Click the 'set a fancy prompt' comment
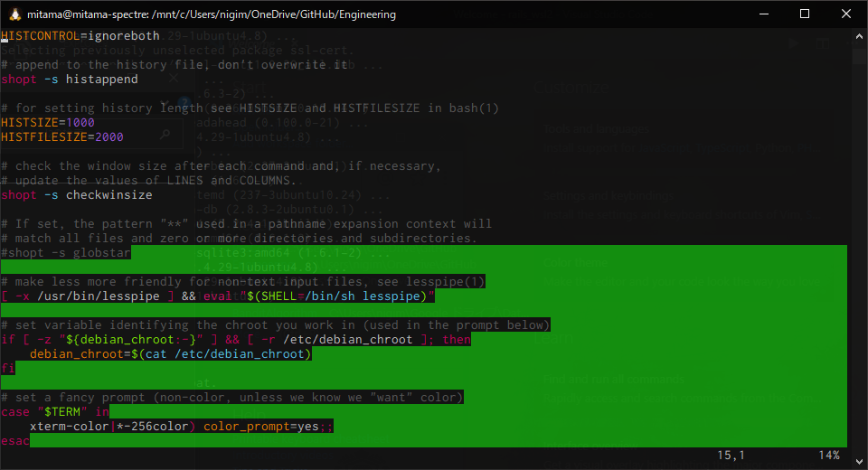 (x=232, y=397)
